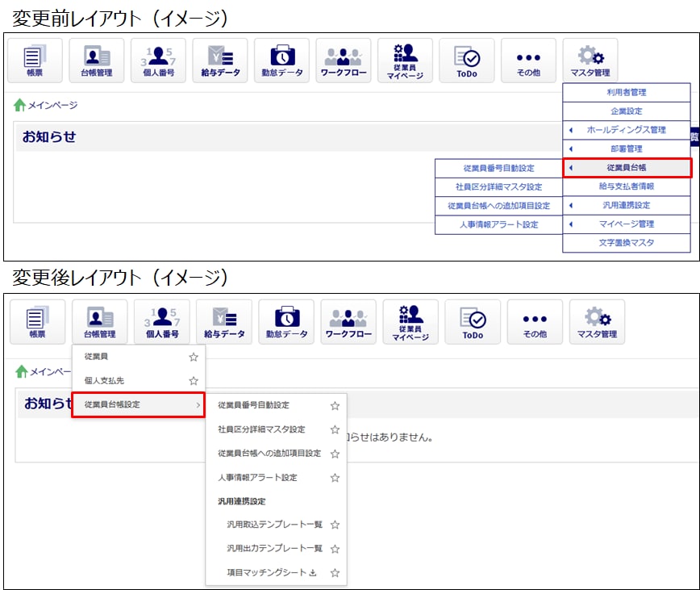This screenshot has width=700, height=590.
Task: Select 利用者管理 from the マスタ管理 menu
Action: 626,93
